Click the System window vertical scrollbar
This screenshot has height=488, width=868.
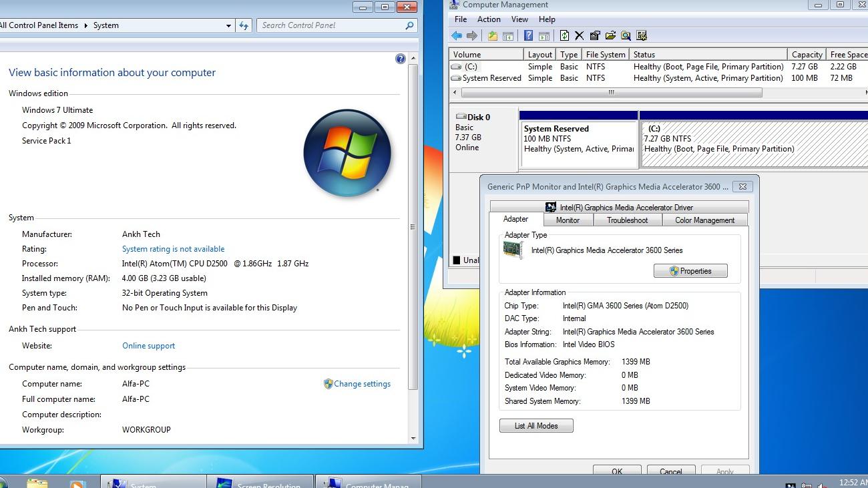[x=413, y=227]
